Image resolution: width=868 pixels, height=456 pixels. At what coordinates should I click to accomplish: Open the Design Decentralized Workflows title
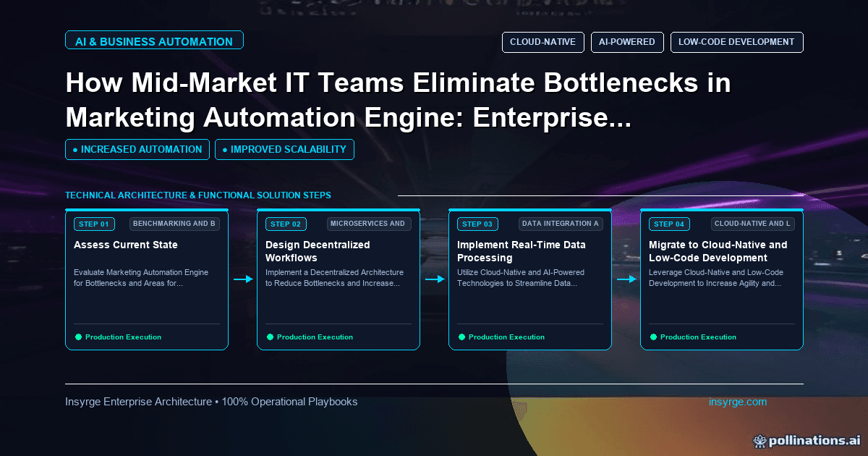point(318,251)
